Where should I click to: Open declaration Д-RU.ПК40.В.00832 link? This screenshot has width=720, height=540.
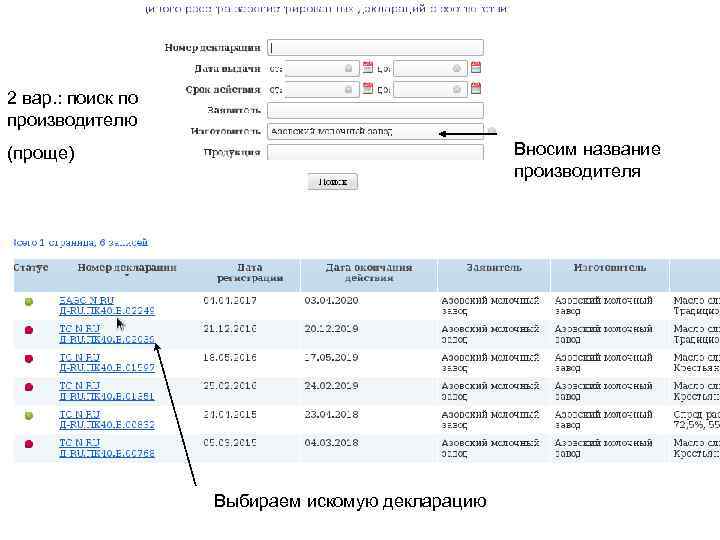point(107,420)
